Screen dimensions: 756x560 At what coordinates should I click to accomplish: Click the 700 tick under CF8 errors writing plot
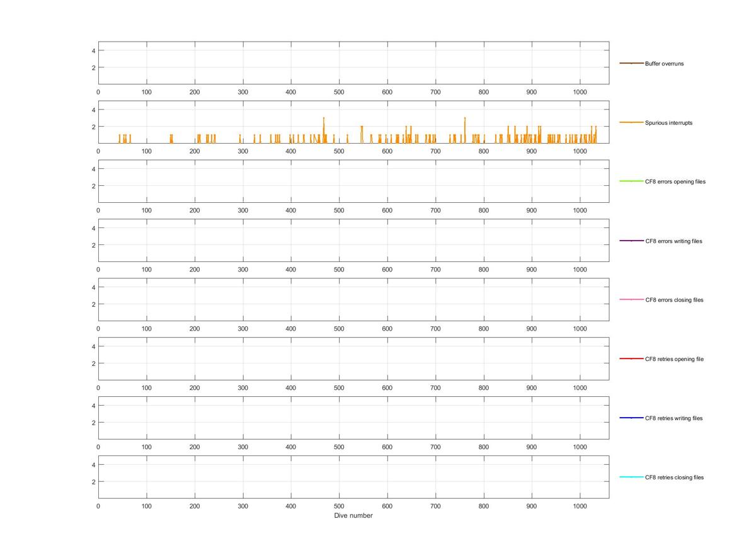click(435, 270)
